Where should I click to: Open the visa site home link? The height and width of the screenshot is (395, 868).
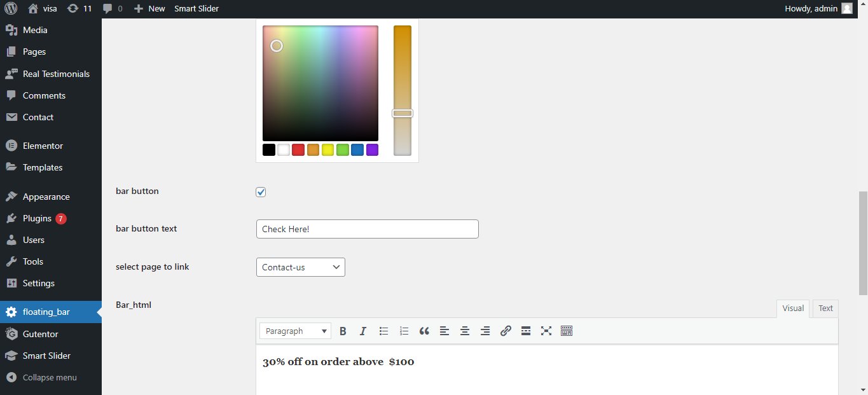tap(43, 9)
